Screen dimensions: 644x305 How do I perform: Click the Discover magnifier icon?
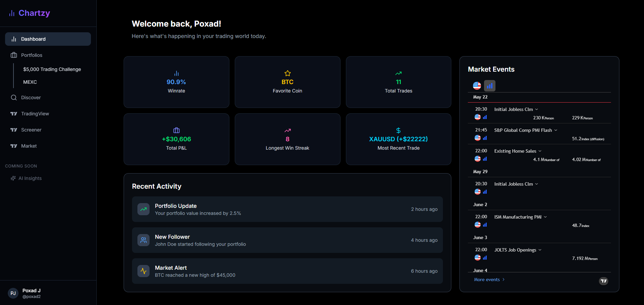pyautogui.click(x=14, y=98)
